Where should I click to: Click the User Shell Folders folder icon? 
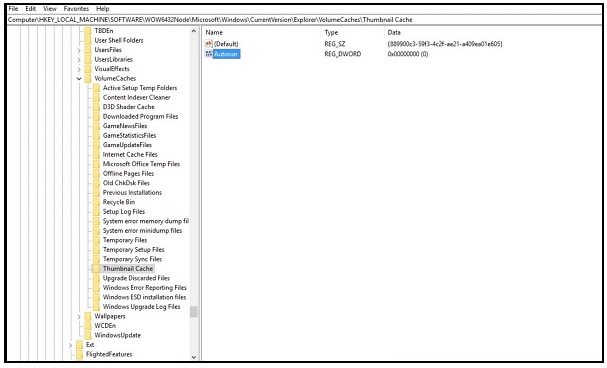[x=88, y=40]
